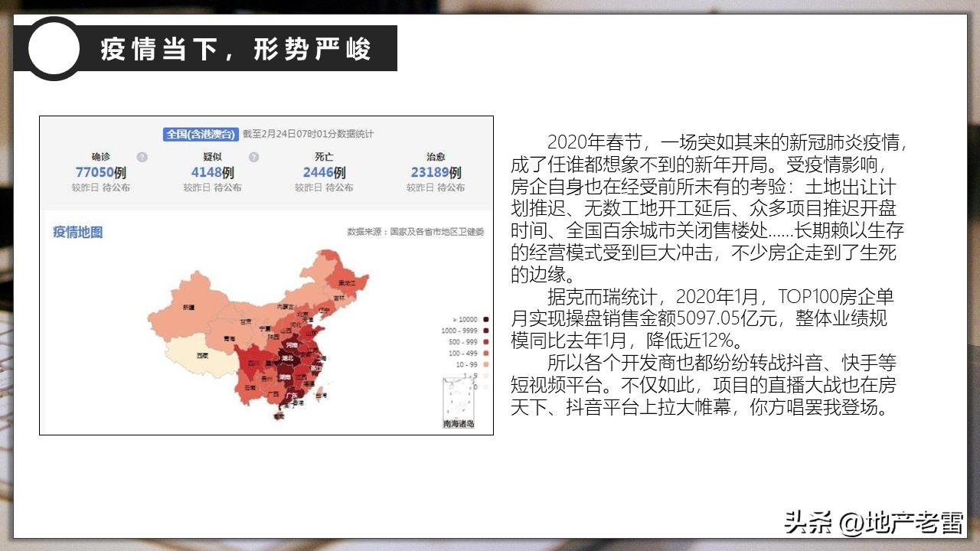Click the 死亡 label

[324, 157]
